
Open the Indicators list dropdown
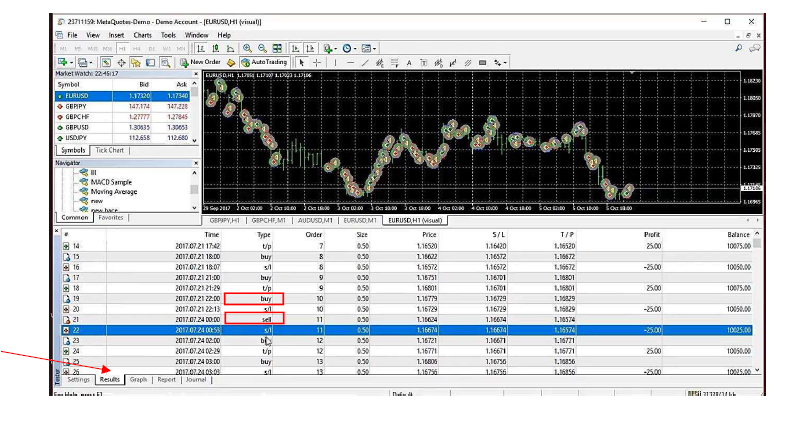point(329,49)
